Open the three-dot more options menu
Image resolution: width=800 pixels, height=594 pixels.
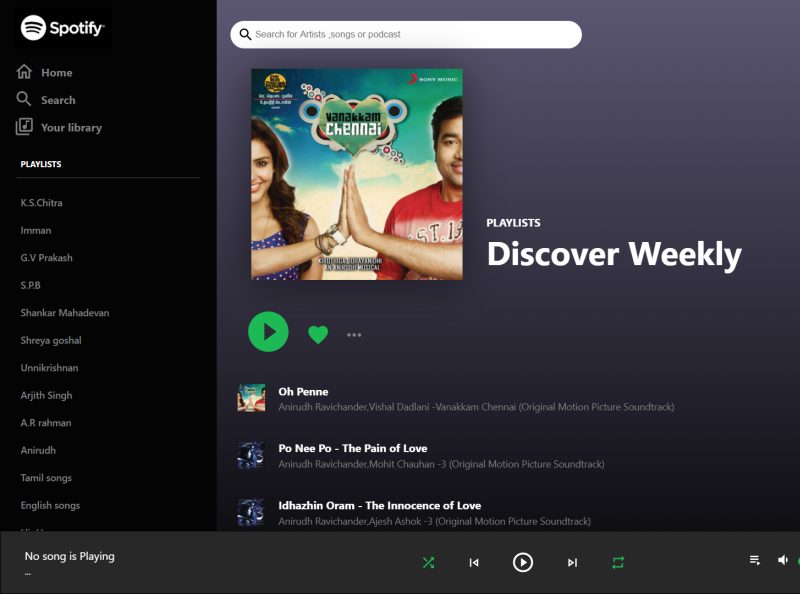tap(354, 334)
